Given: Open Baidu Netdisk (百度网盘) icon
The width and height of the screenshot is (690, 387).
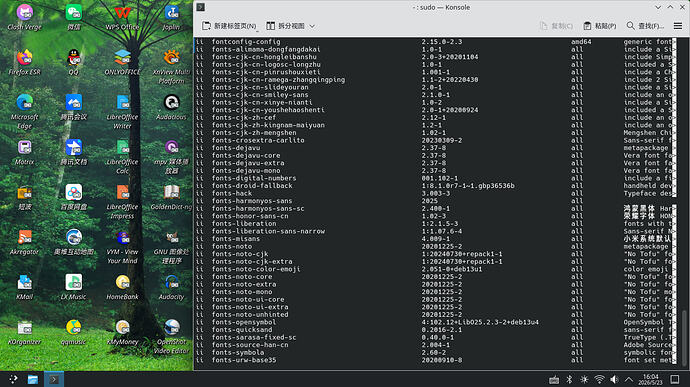Looking at the screenshot, I should pos(73,192).
